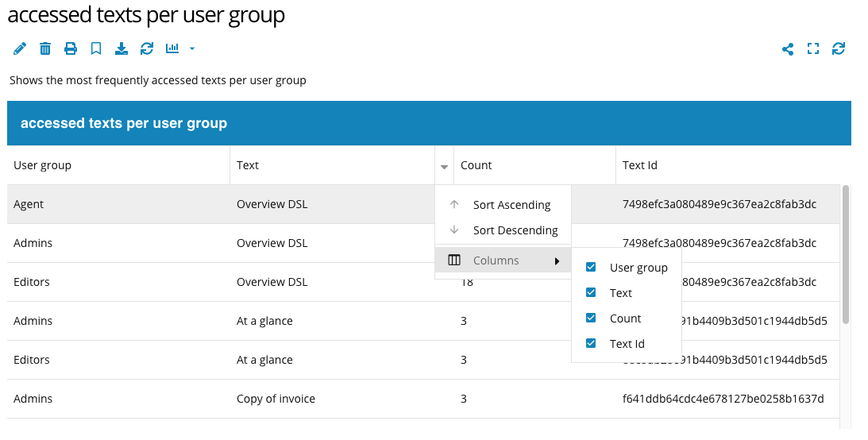Uncheck the Count column checkbox
The width and height of the screenshot is (868, 440).
[x=591, y=318]
